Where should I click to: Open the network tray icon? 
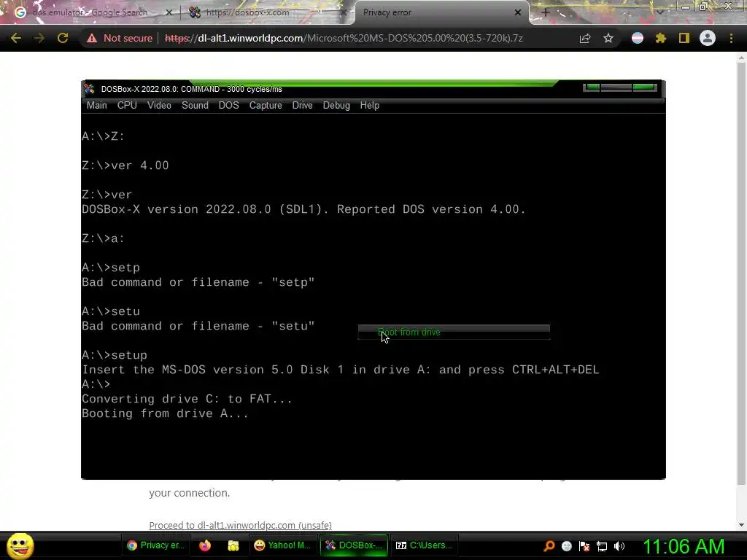pyautogui.click(x=602, y=545)
